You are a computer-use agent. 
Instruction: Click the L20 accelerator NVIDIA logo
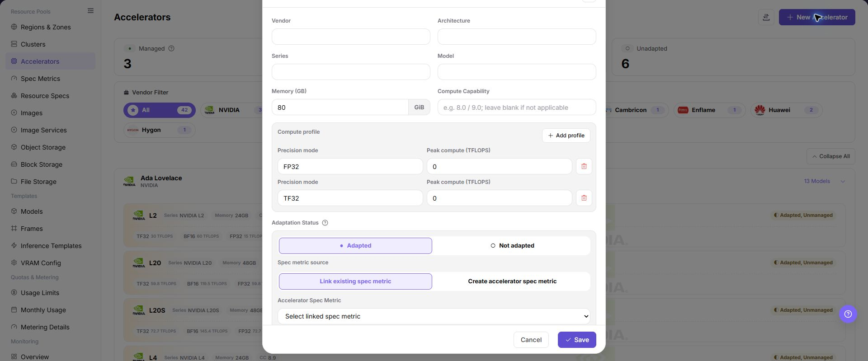(139, 263)
